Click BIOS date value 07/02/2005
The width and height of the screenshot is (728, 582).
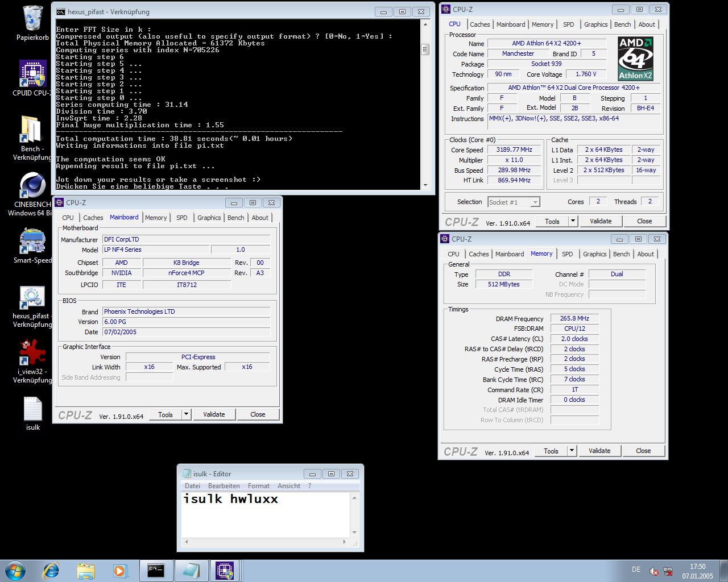click(186, 332)
